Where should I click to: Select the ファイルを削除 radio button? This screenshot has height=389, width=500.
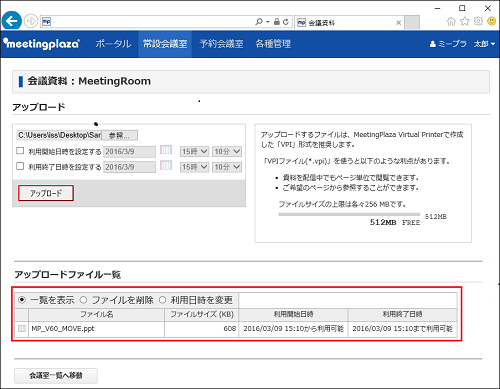pyautogui.click(x=83, y=300)
